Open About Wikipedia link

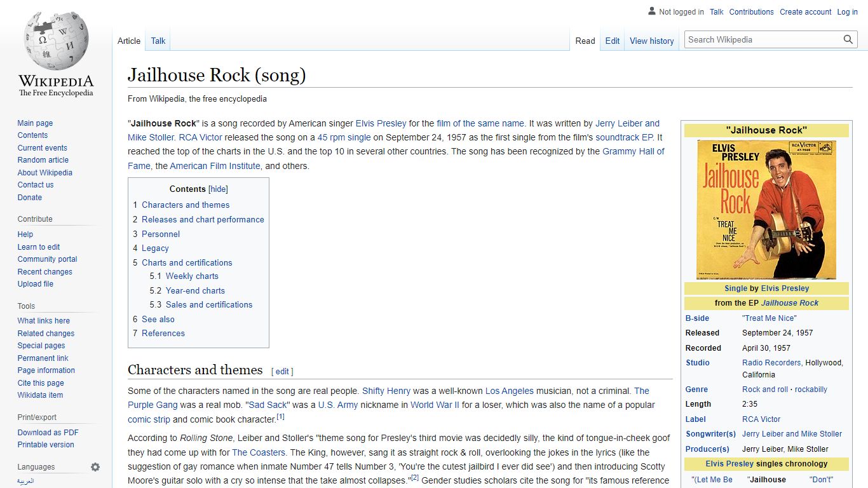click(x=44, y=173)
